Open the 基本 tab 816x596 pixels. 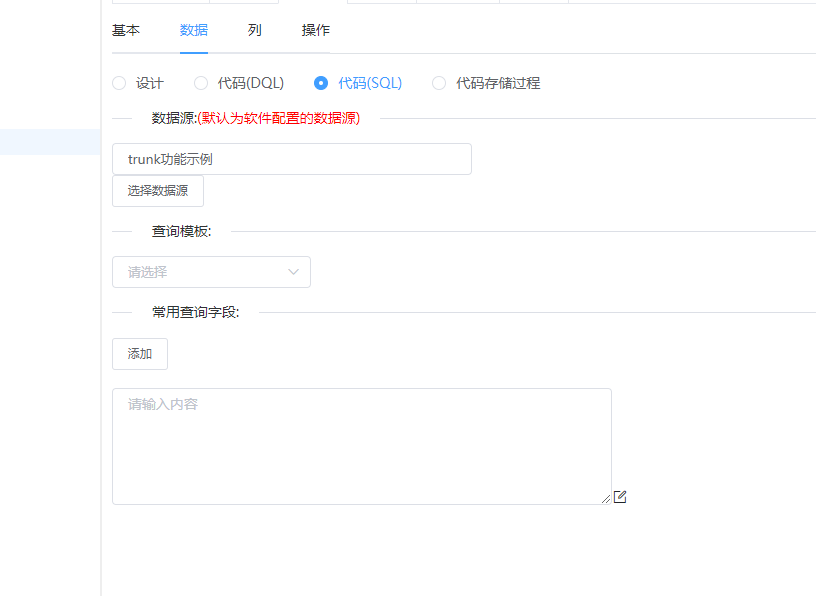coord(126,30)
